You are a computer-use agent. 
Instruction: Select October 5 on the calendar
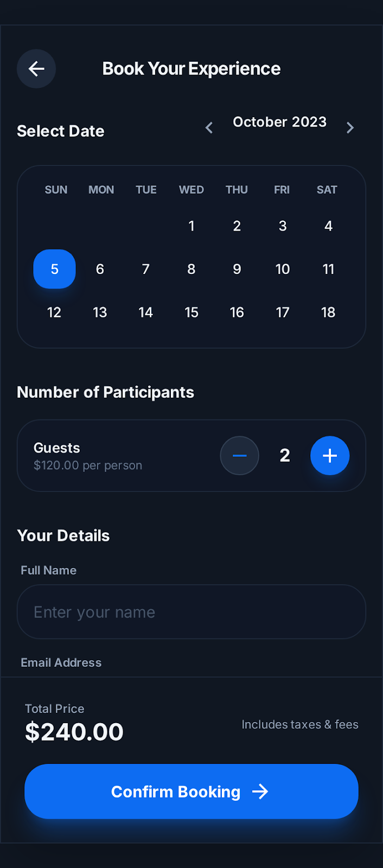54,269
